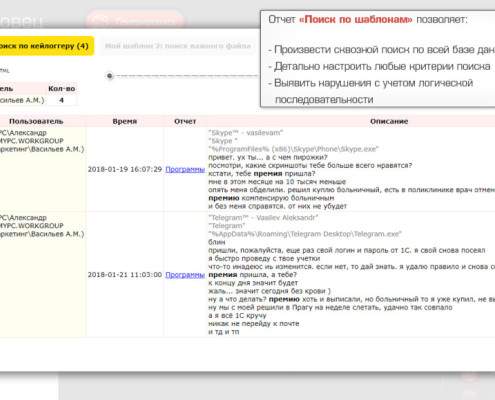Image resolution: width=495 pixels, height=400 pixels.
Task: Click the Описание column header
Action: coord(389,121)
